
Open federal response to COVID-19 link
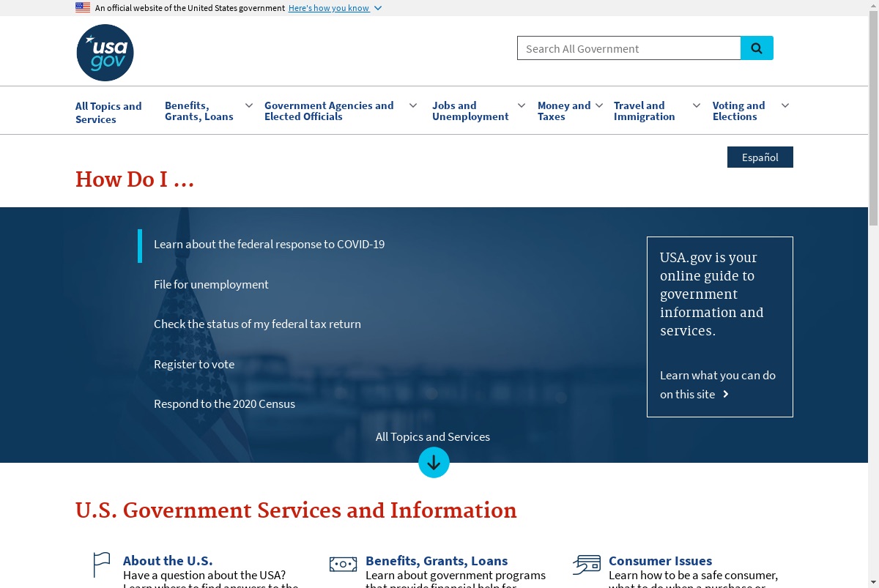coord(269,245)
